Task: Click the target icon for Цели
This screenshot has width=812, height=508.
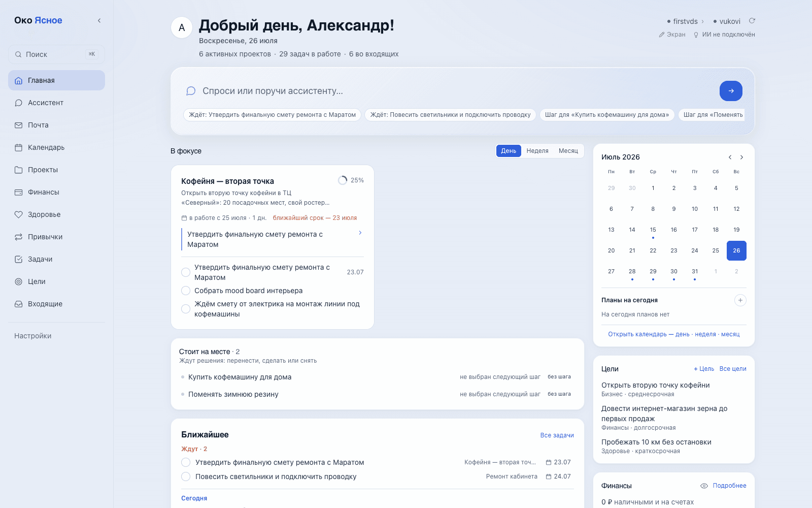Action: click(x=19, y=282)
